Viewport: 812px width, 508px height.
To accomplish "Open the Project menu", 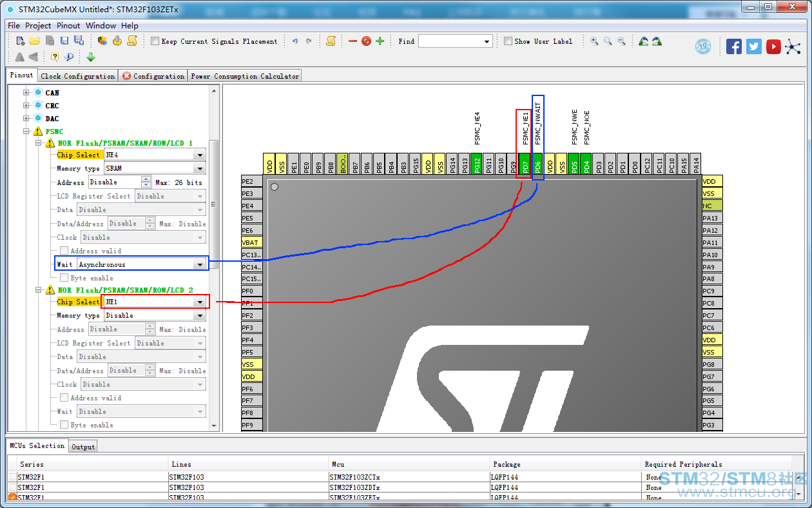I will click(38, 25).
